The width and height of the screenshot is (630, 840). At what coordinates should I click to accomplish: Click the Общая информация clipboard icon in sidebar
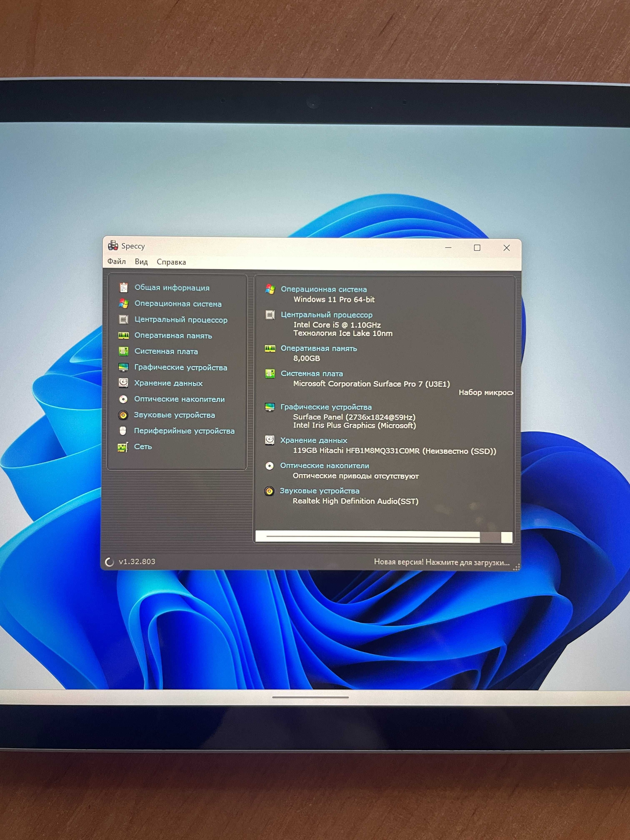pos(123,287)
